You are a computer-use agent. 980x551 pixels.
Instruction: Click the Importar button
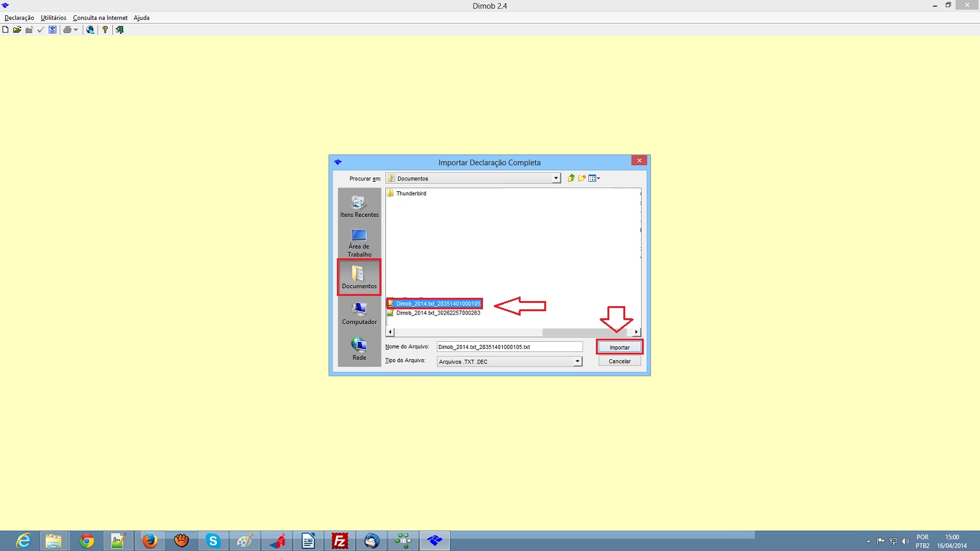(620, 348)
